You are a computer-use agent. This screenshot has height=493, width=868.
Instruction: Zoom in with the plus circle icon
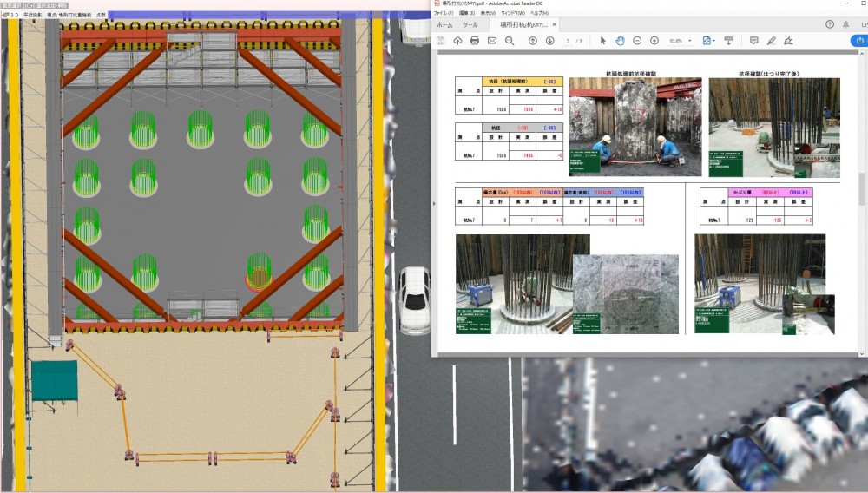point(654,41)
